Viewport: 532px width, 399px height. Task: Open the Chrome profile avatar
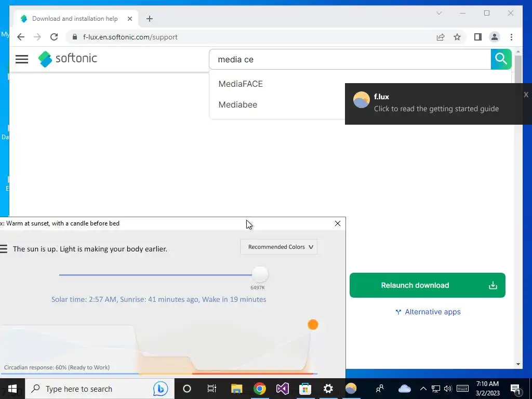coord(495,37)
